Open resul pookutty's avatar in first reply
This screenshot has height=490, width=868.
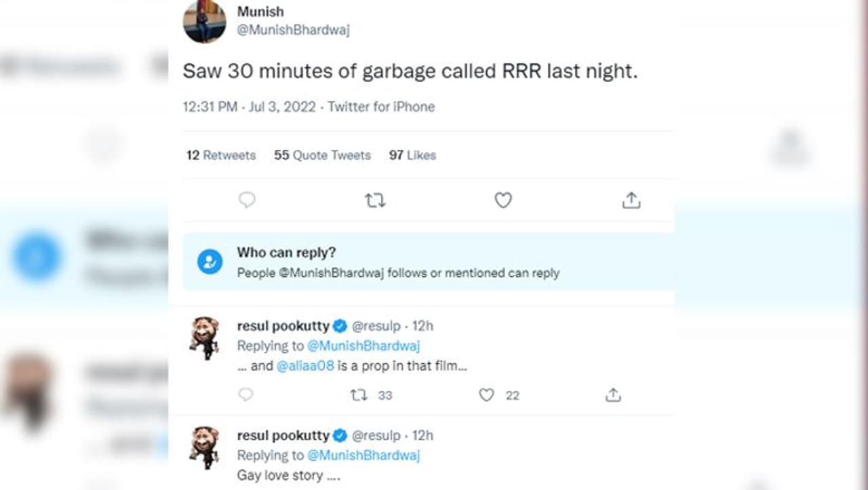[x=204, y=337]
